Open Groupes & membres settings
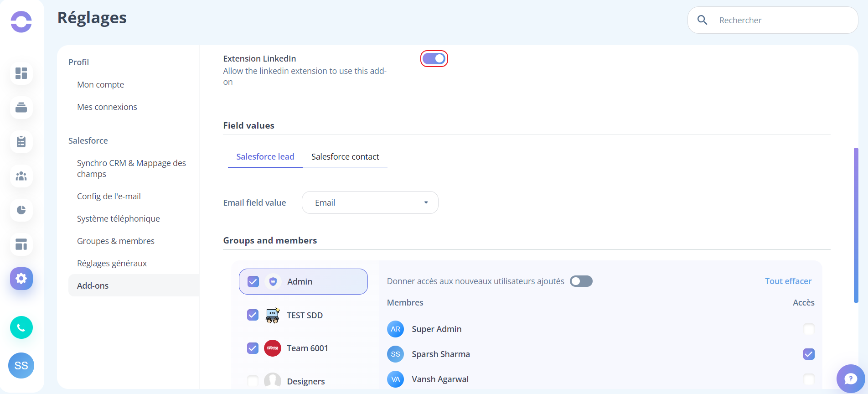Screen dimensions: 868x394 pyautogui.click(x=116, y=241)
